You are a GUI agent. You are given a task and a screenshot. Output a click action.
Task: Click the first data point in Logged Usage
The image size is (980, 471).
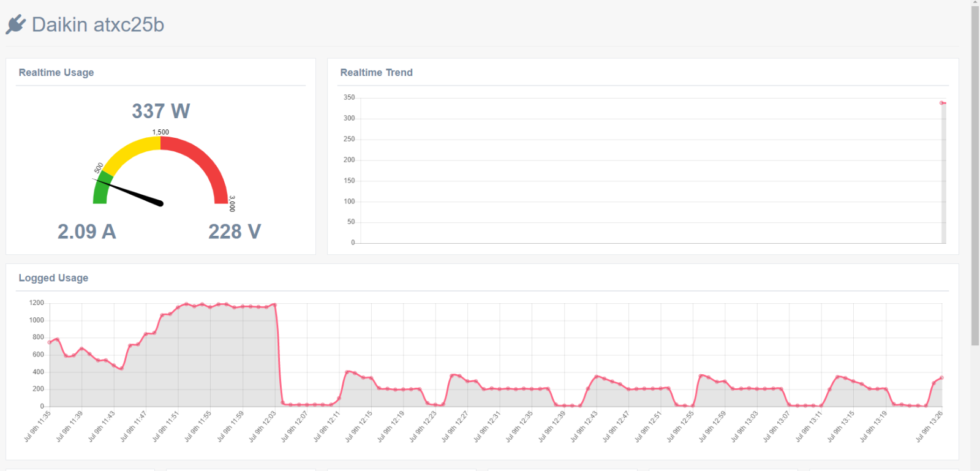pos(50,342)
